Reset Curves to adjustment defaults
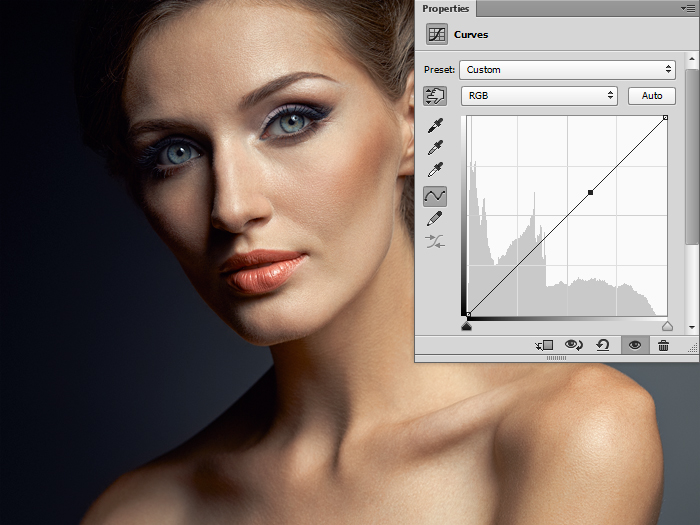 (x=603, y=345)
